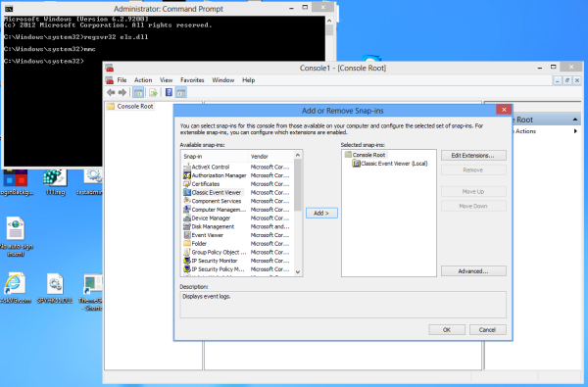The image size is (588, 387).
Task: Open the Action menu
Action: [x=143, y=80]
